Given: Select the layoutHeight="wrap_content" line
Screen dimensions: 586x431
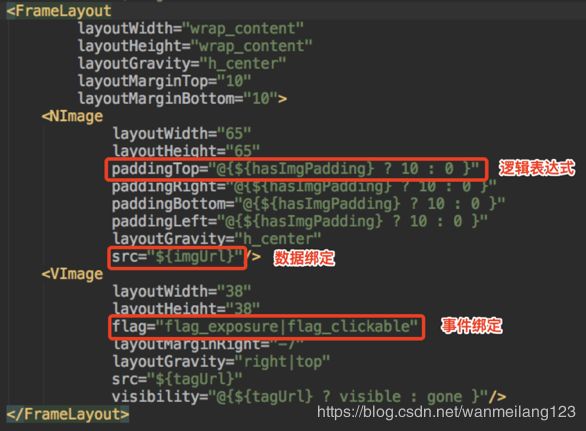Looking at the screenshot, I should pyautogui.click(x=195, y=46).
